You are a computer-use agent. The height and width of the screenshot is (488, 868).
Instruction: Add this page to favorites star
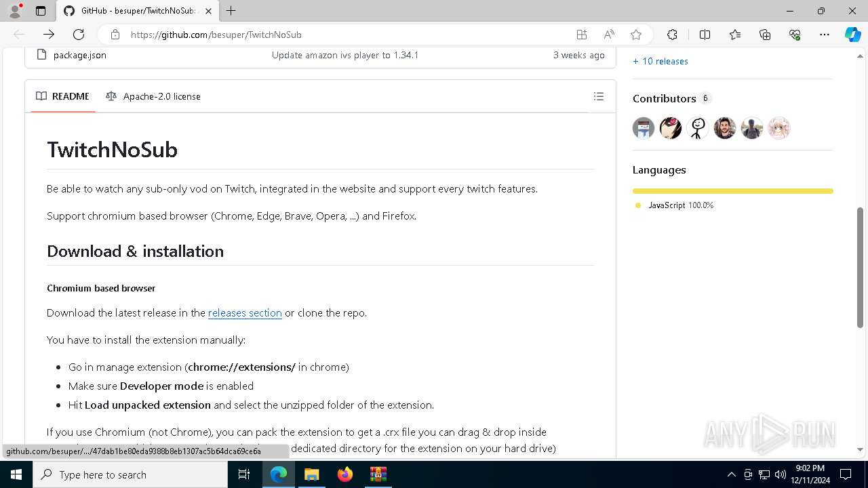(636, 35)
